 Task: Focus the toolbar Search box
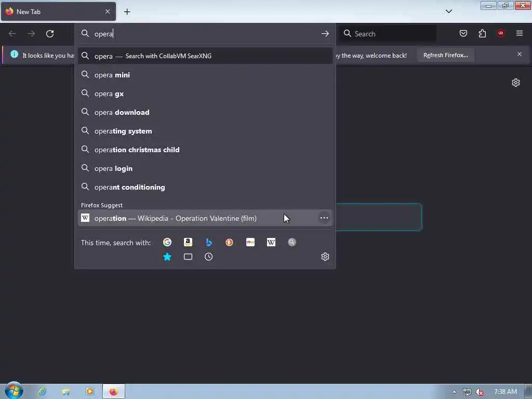[x=389, y=34]
